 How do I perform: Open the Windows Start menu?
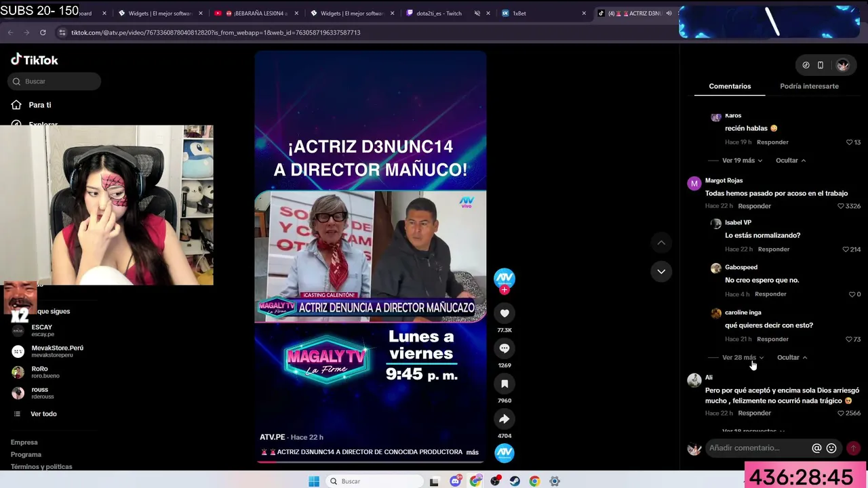click(314, 481)
